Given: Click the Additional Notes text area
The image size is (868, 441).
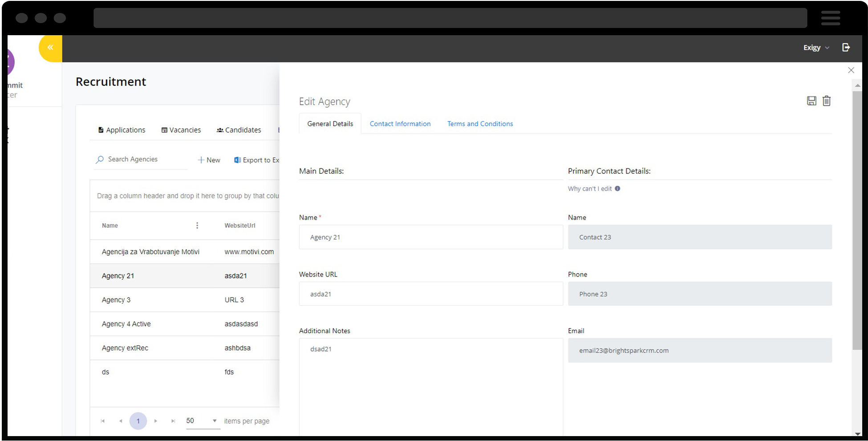Looking at the screenshot, I should (x=431, y=387).
